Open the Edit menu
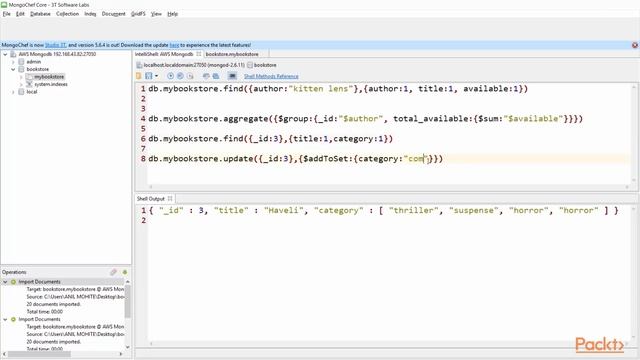The height and width of the screenshot is (360, 640). pyautogui.click(x=20, y=14)
